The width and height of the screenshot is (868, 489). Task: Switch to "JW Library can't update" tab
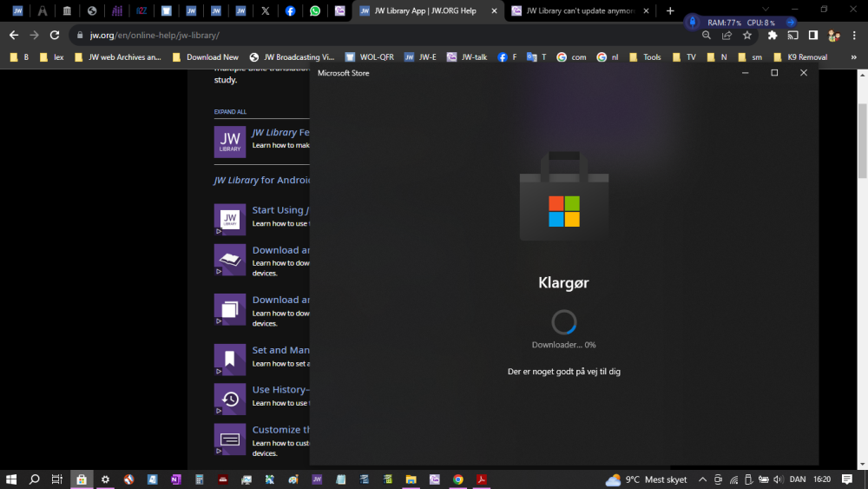(x=580, y=11)
